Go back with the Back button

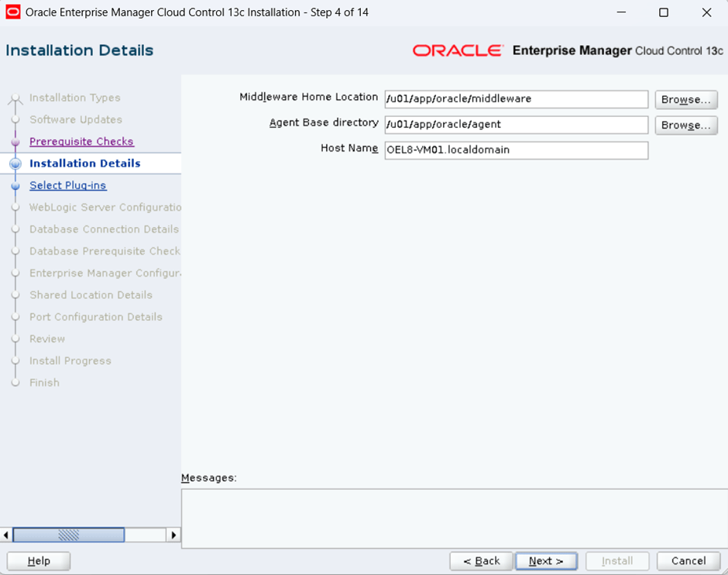[481, 561]
